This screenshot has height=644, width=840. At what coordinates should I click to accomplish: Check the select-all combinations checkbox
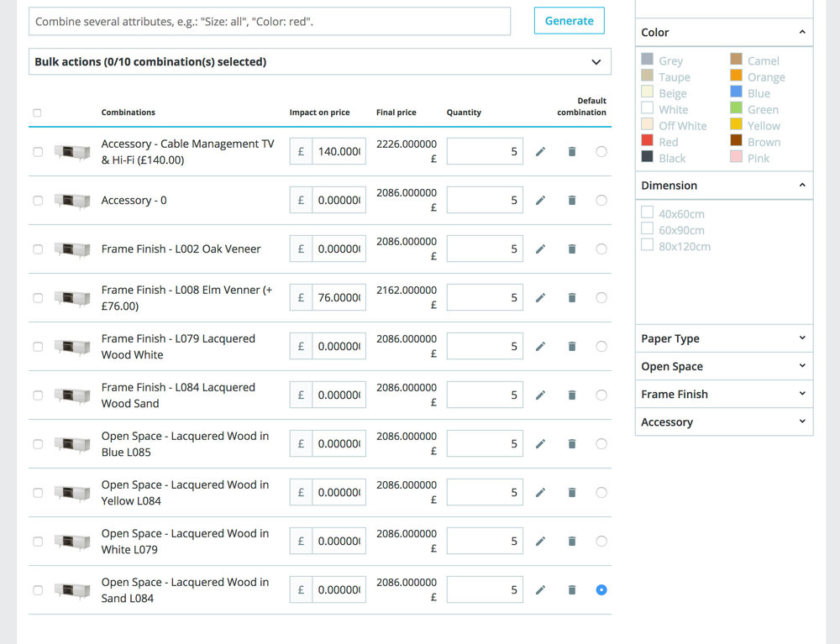coord(37,112)
